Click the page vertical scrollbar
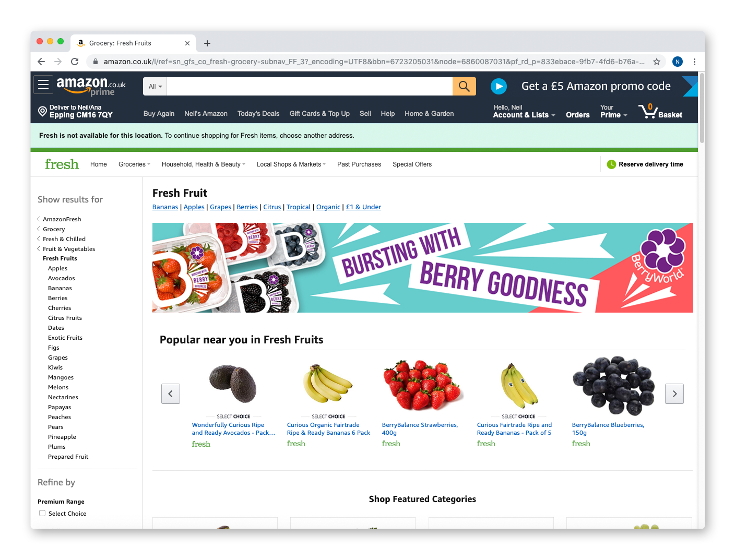The image size is (735, 560). click(702, 108)
